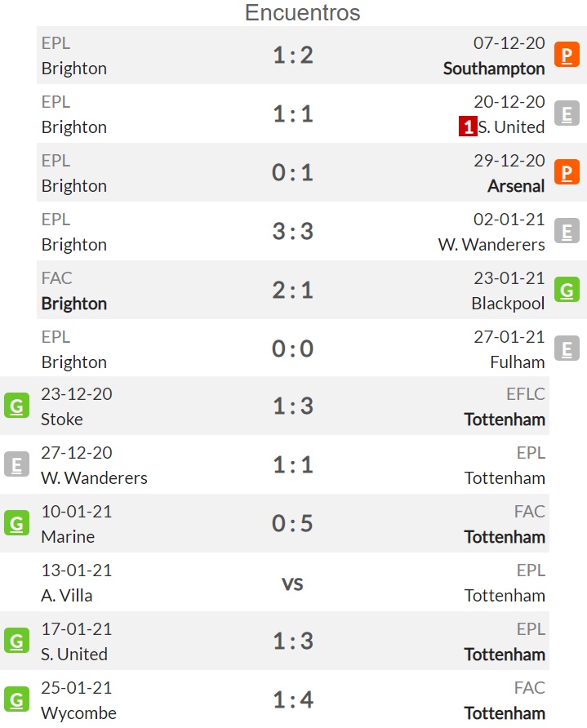This screenshot has height=728, width=587.
Task: Click the Encuentros heading
Action: coord(302,12)
